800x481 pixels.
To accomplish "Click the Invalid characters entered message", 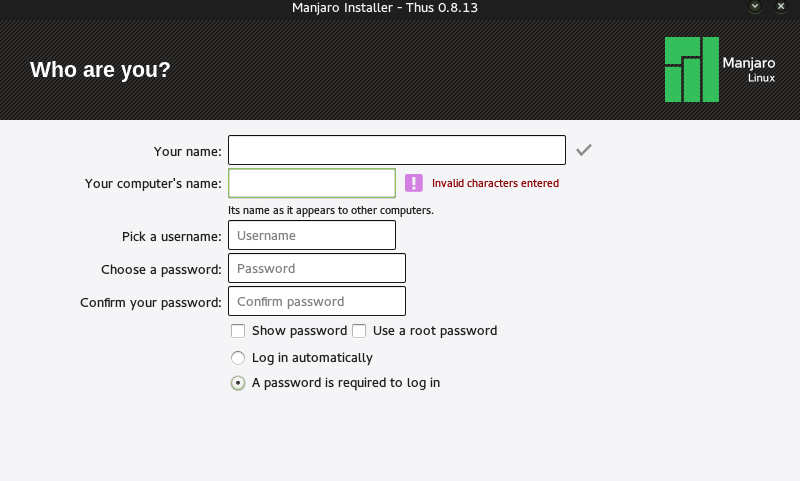I will pos(495,183).
